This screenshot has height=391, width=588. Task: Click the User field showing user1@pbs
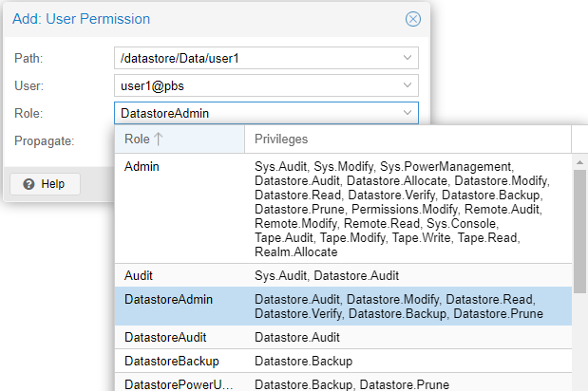266,85
